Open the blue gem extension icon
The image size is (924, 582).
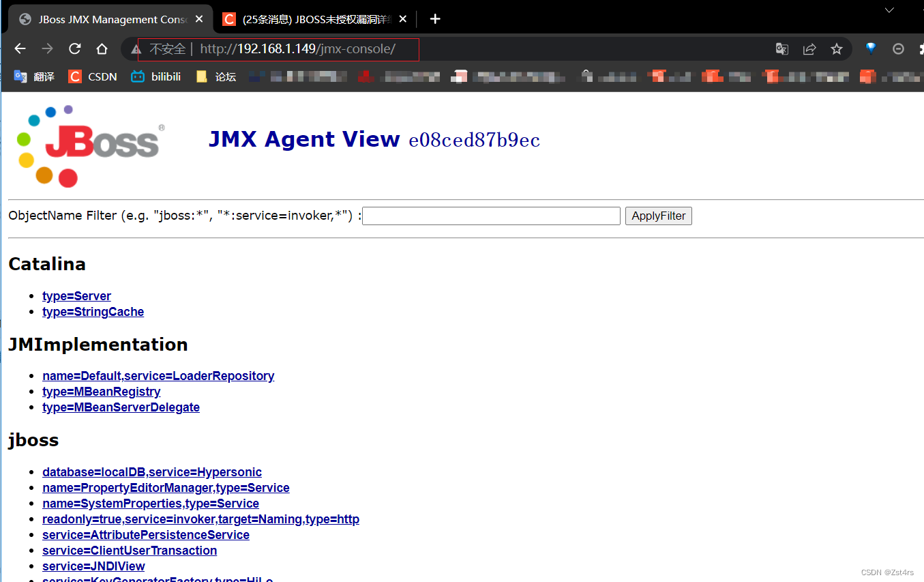pyautogui.click(x=871, y=48)
